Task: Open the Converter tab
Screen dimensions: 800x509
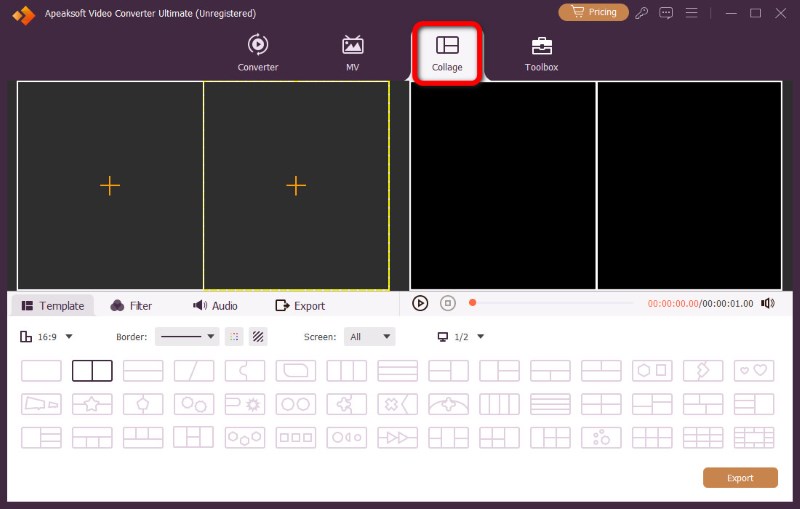Action: tap(258, 53)
